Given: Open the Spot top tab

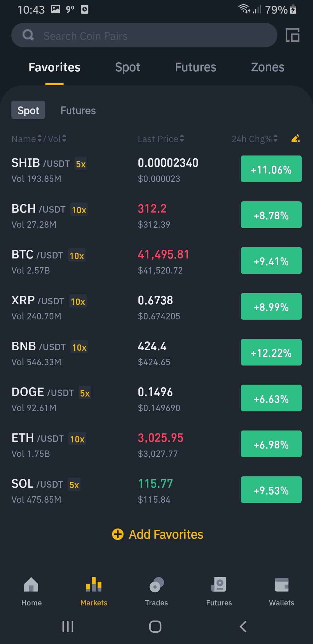Looking at the screenshot, I should [x=128, y=67].
